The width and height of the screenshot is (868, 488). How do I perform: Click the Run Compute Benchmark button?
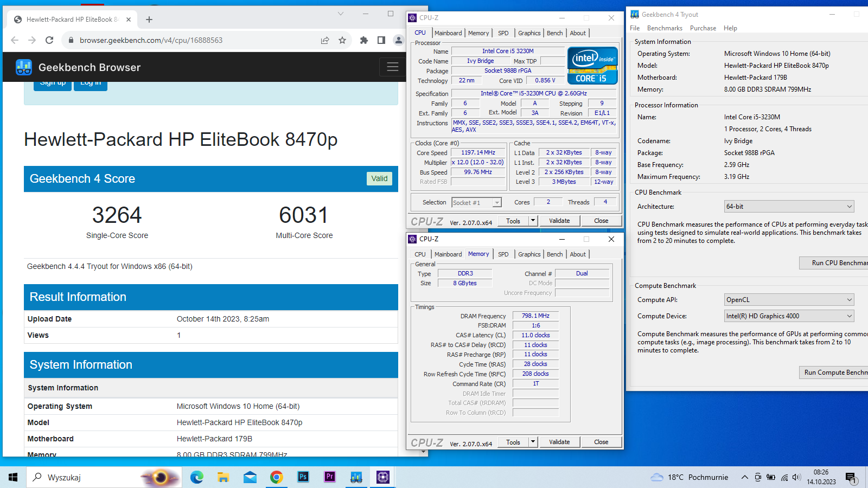coord(834,373)
